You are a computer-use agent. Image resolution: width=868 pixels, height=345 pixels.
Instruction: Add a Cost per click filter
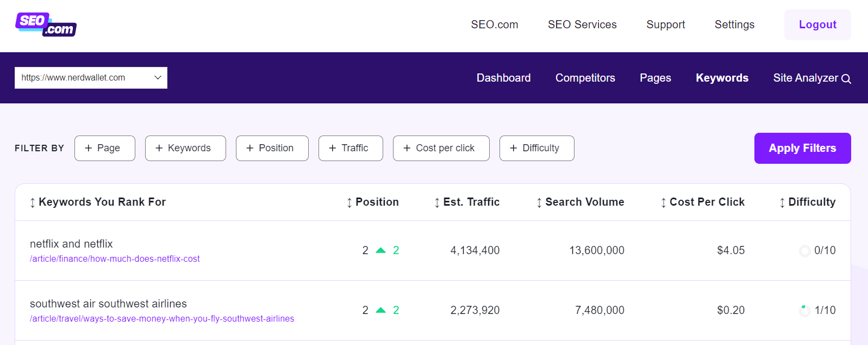point(441,148)
